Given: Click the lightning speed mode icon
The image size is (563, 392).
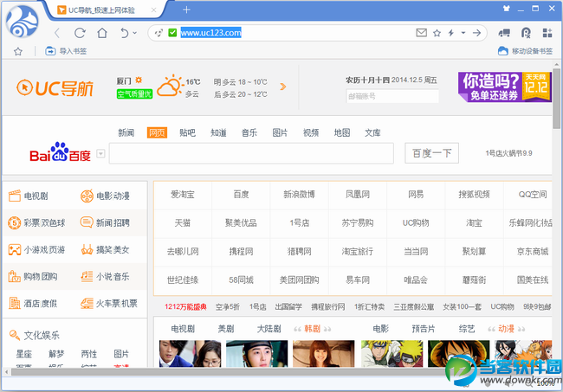Looking at the screenshot, I should 451,33.
